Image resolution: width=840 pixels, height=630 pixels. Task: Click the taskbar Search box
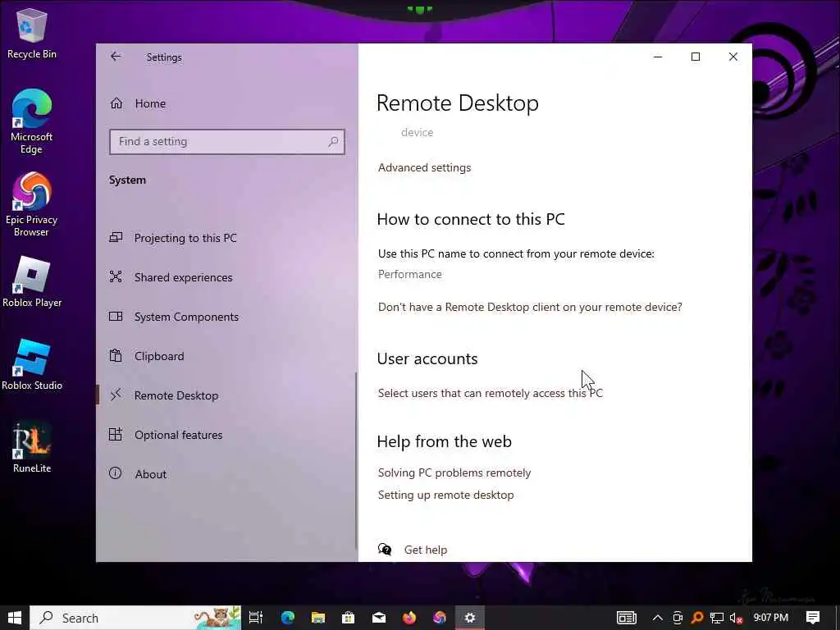coord(135,618)
